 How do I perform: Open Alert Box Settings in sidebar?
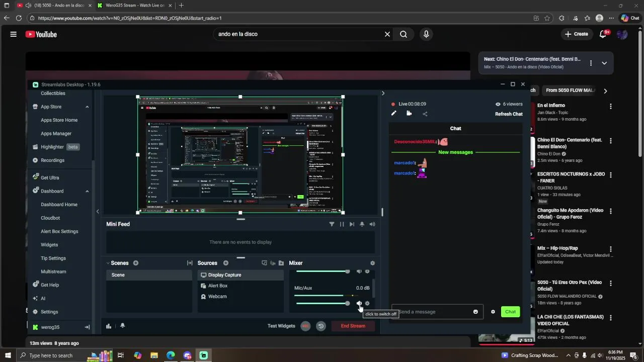[59, 231]
